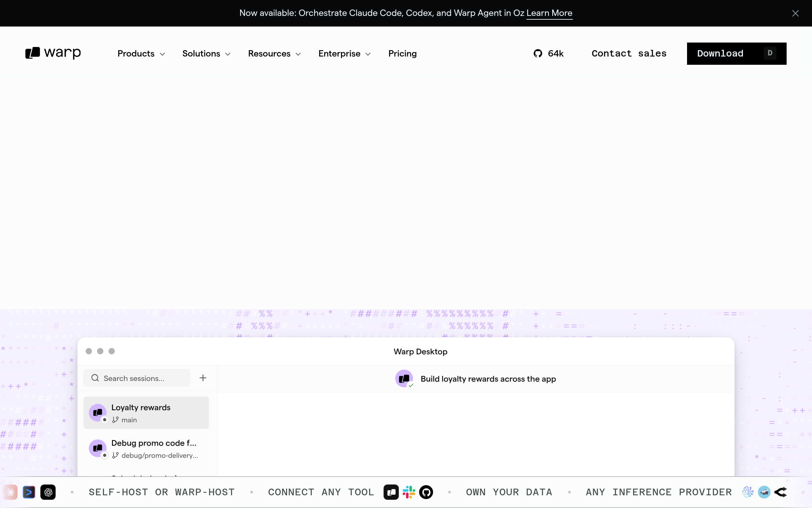Click Contact sales
This screenshot has height=508, width=812.
coord(629,53)
